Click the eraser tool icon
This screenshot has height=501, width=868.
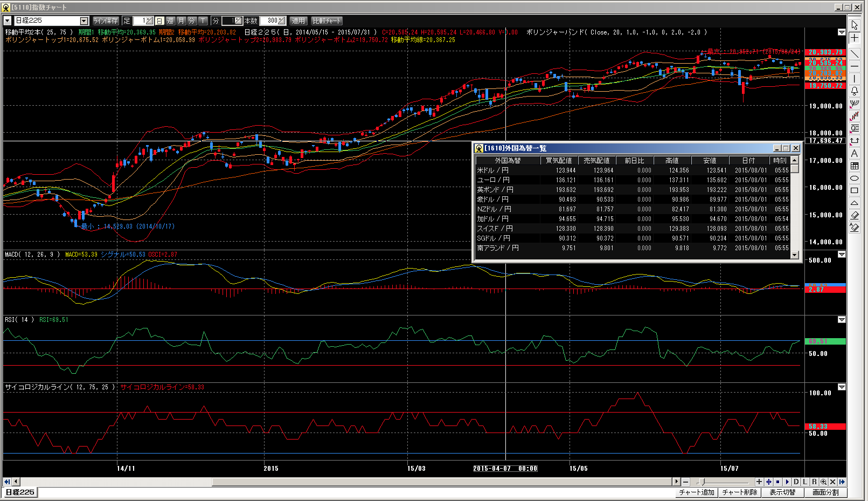(x=855, y=216)
